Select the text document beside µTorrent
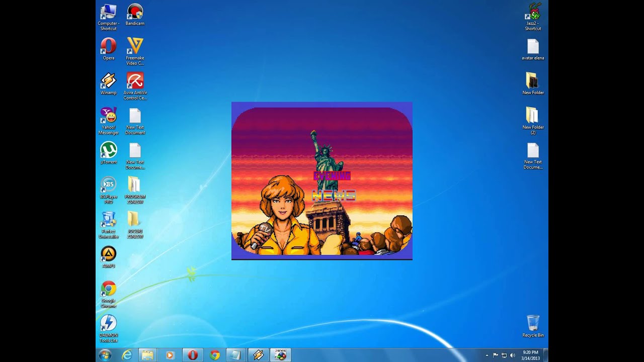This screenshot has height=362, width=644. [x=135, y=156]
